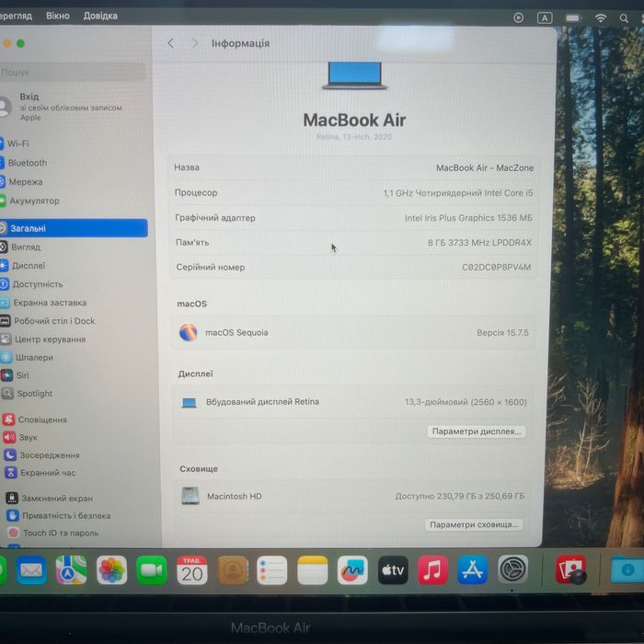Open Вигляд settings in the sidebar
Image resolution: width=644 pixels, height=644 pixels.
(x=74, y=247)
